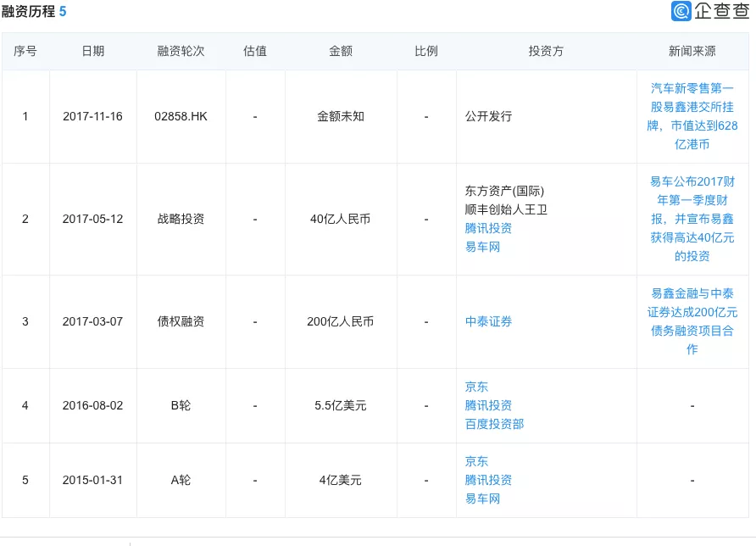Click the 金额 column header
Viewport: 756px width, 546px height.
pyautogui.click(x=341, y=51)
